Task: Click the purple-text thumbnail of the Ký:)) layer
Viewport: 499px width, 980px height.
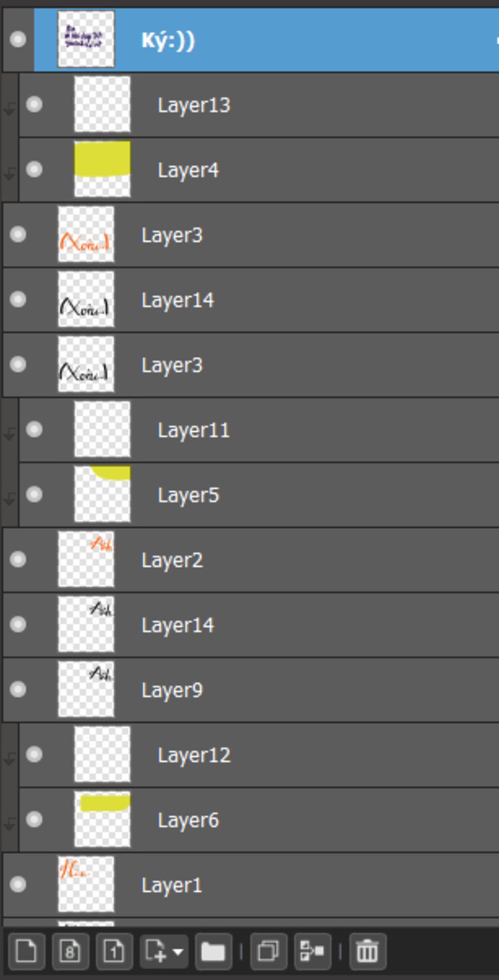Action: pyautogui.click(x=86, y=39)
